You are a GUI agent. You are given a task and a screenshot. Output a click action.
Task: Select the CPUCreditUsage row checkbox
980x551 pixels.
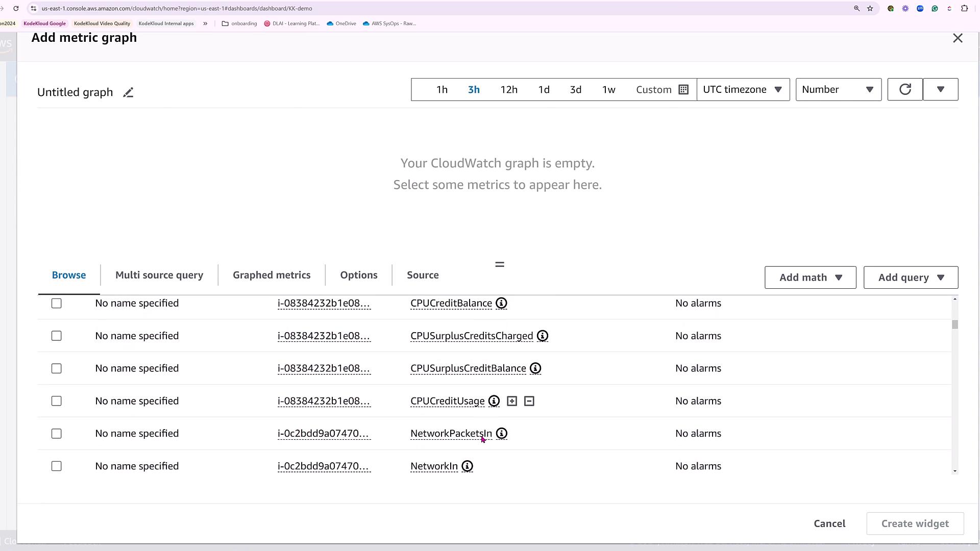click(57, 402)
